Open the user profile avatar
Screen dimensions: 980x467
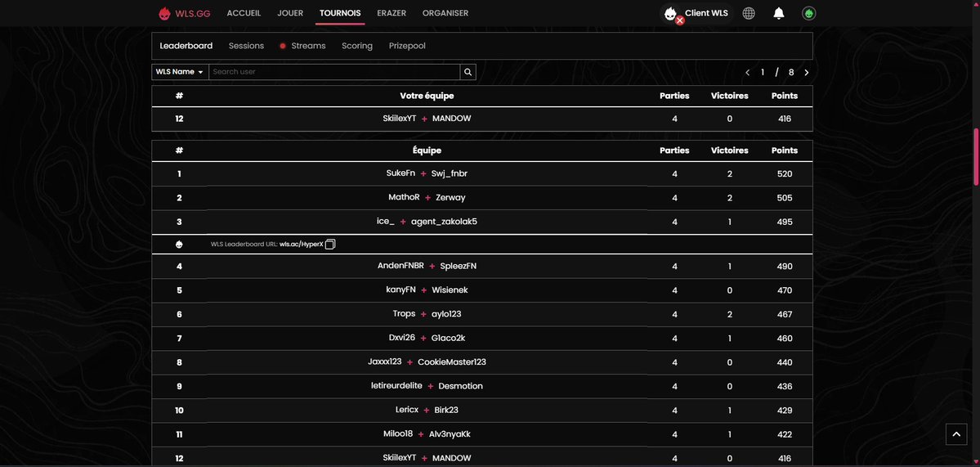pos(808,13)
